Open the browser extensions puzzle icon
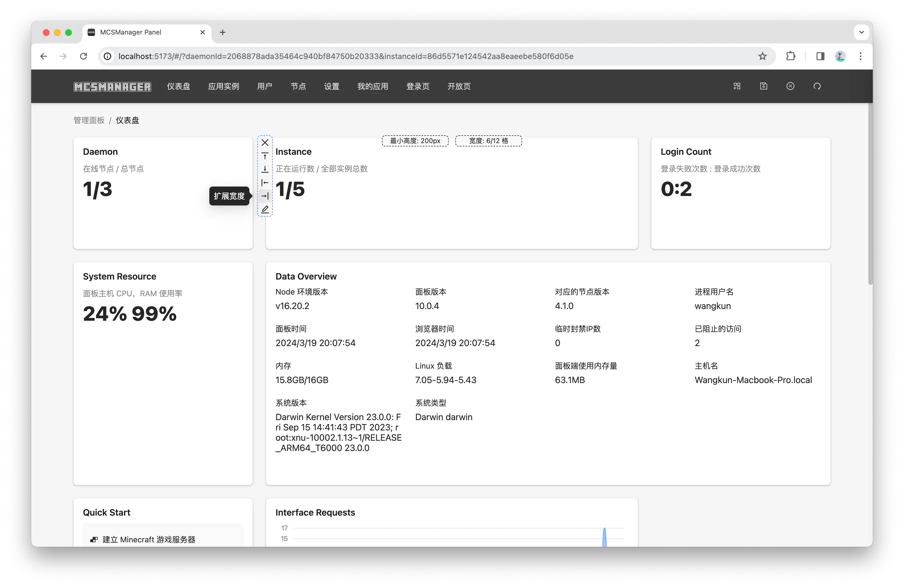 tap(790, 56)
